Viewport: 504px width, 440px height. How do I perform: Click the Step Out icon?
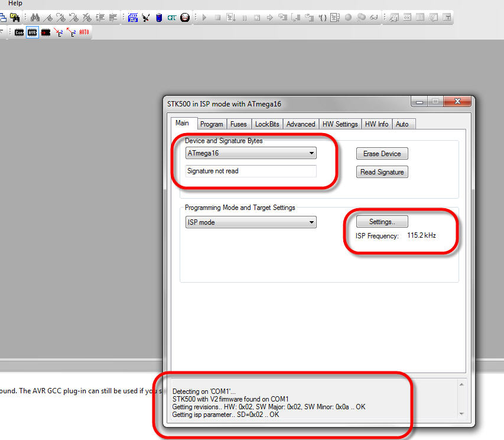(x=309, y=17)
